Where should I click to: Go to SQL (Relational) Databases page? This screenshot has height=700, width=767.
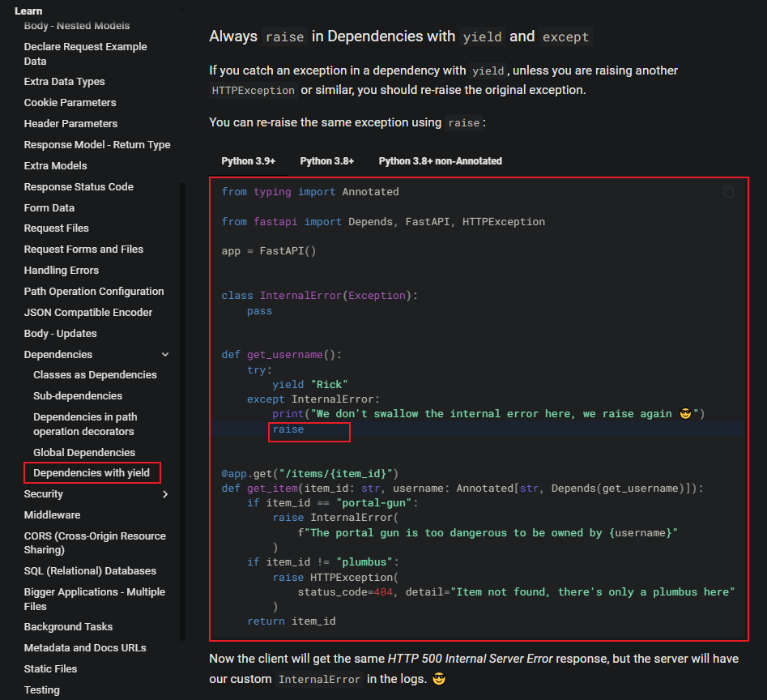coord(90,571)
